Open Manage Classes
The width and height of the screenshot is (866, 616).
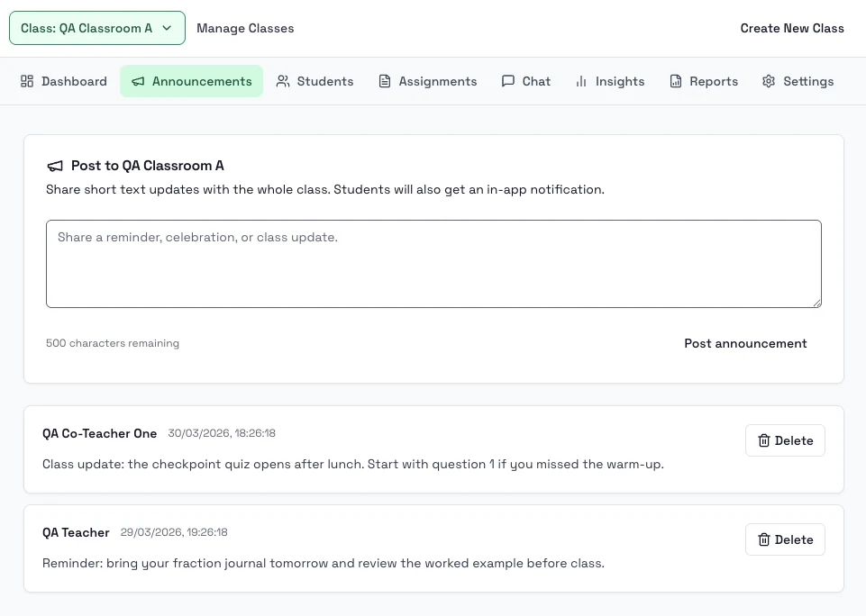[245, 28]
